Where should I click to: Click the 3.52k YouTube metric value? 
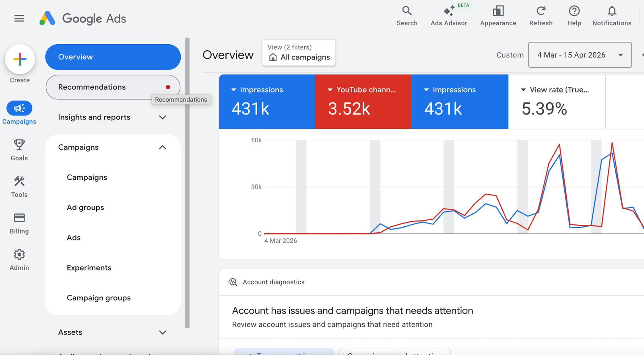click(349, 109)
